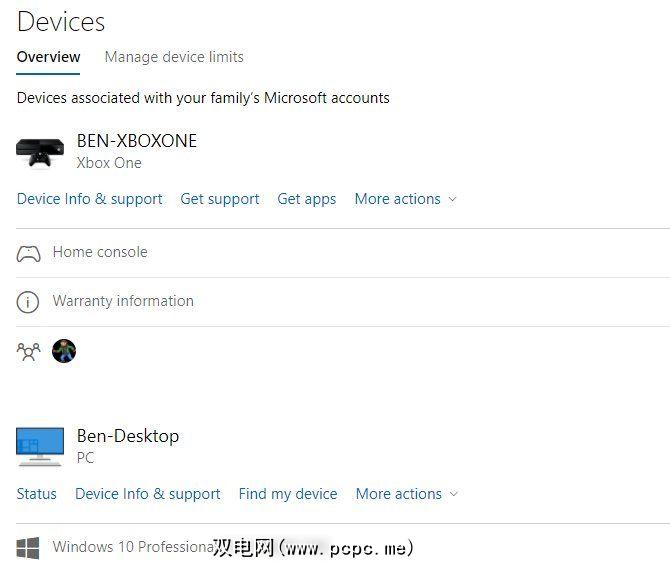Viewport: 670px width, 571px height.
Task: Click the user avatar picture
Action: tap(64, 351)
